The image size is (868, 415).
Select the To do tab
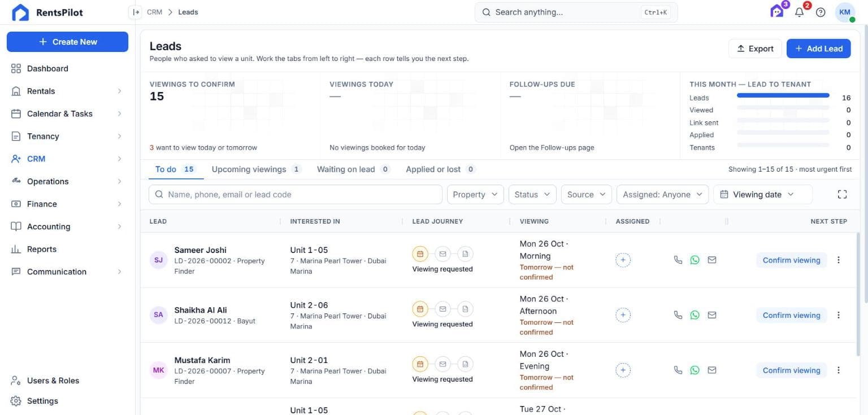coord(175,169)
